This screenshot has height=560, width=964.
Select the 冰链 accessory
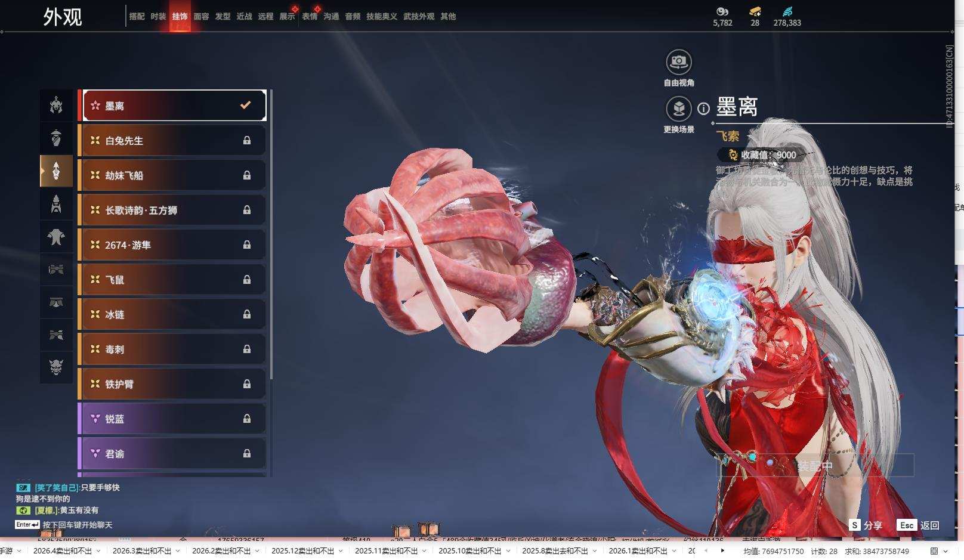(x=172, y=314)
